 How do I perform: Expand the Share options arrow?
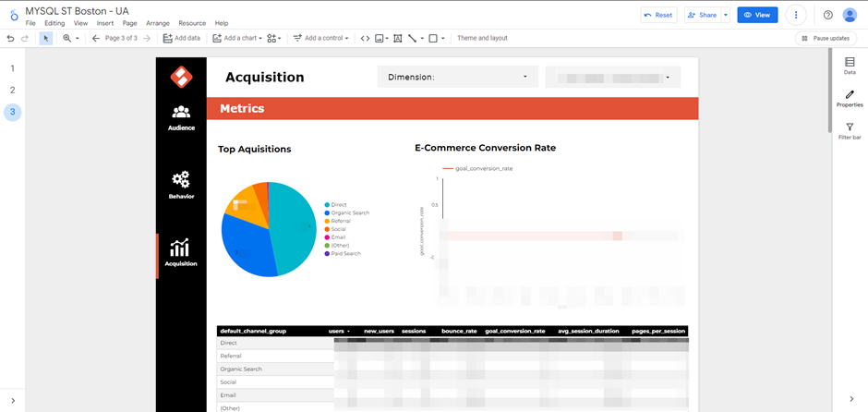726,16
